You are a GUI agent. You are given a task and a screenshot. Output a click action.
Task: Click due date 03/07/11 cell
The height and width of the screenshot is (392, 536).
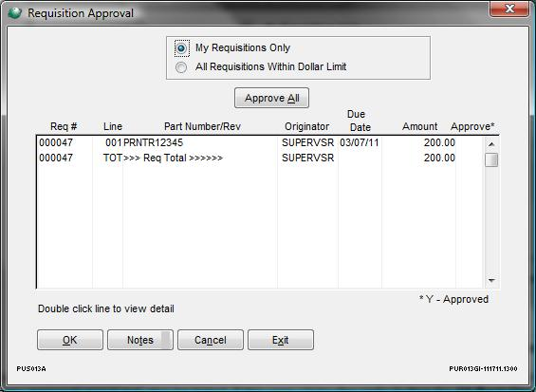pos(360,142)
